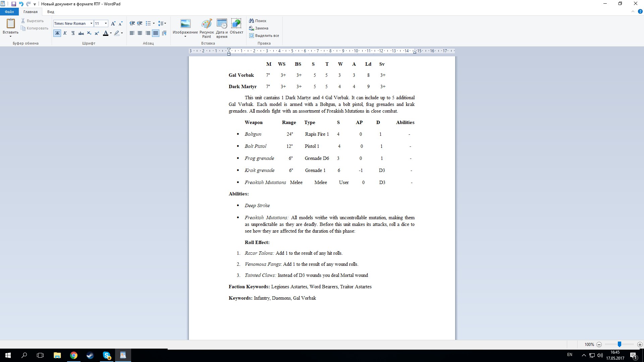Apply the font color A swatch
The height and width of the screenshot is (362, 644).
(106, 33)
